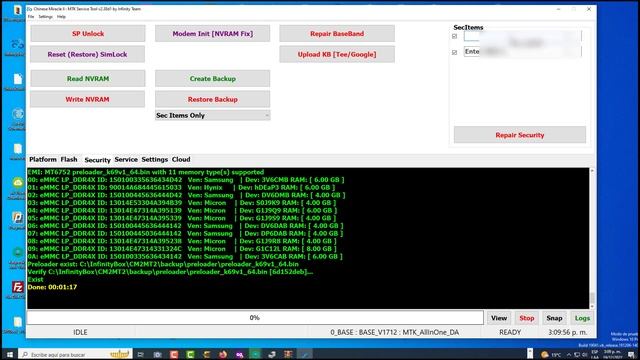The height and width of the screenshot is (360, 640).
Task: Click the first SecItems input field
Action: (x=522, y=36)
